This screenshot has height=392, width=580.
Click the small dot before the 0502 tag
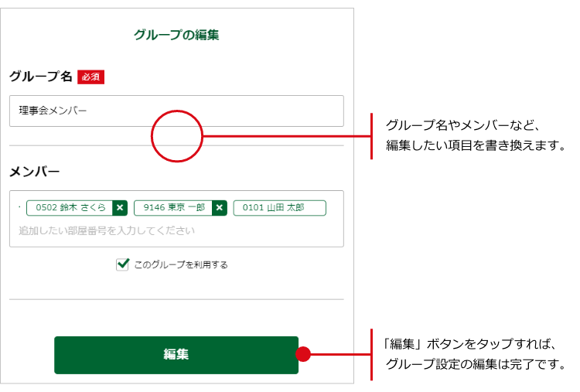coord(20,207)
